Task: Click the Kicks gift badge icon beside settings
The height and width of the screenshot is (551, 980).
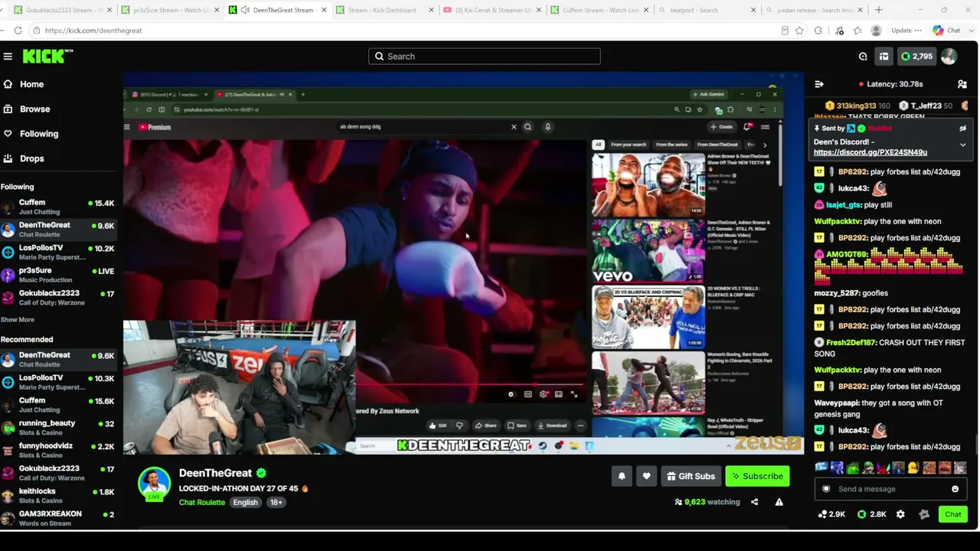Action: point(924,514)
